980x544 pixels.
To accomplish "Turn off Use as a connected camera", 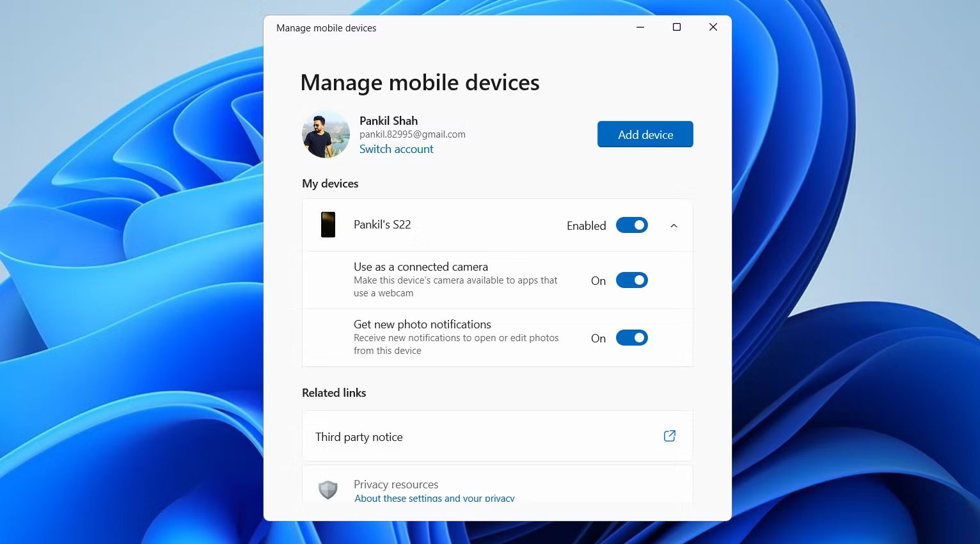I will click(x=632, y=280).
